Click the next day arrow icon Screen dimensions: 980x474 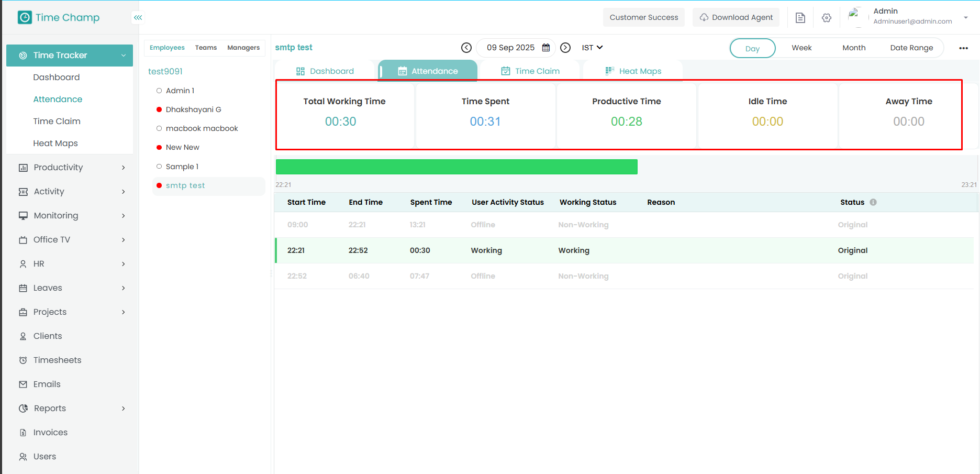(x=565, y=48)
